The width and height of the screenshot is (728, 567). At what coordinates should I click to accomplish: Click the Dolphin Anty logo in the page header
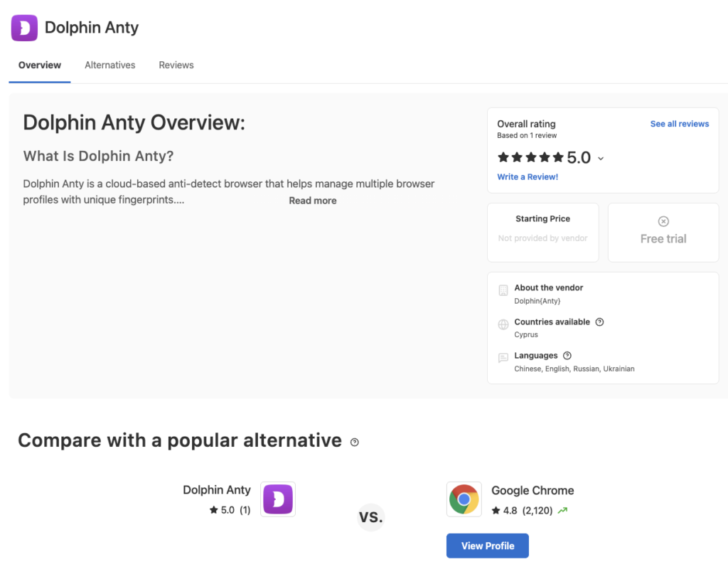[x=24, y=28]
